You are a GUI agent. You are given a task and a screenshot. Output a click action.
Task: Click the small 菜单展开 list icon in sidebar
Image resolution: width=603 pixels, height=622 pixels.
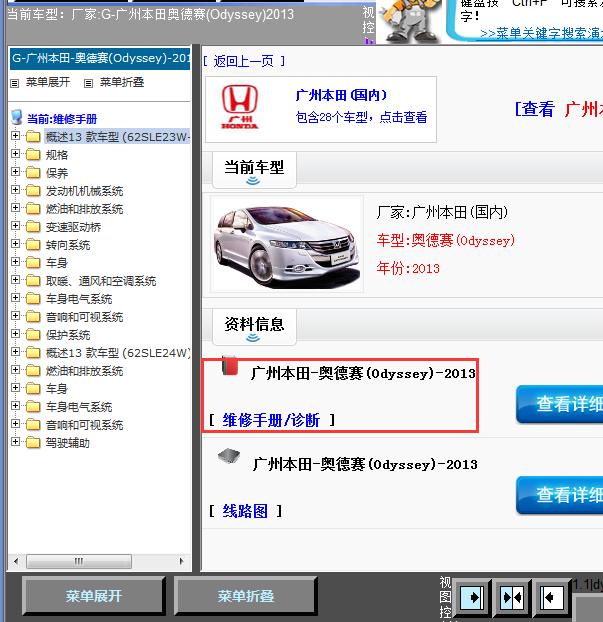(x=15, y=83)
